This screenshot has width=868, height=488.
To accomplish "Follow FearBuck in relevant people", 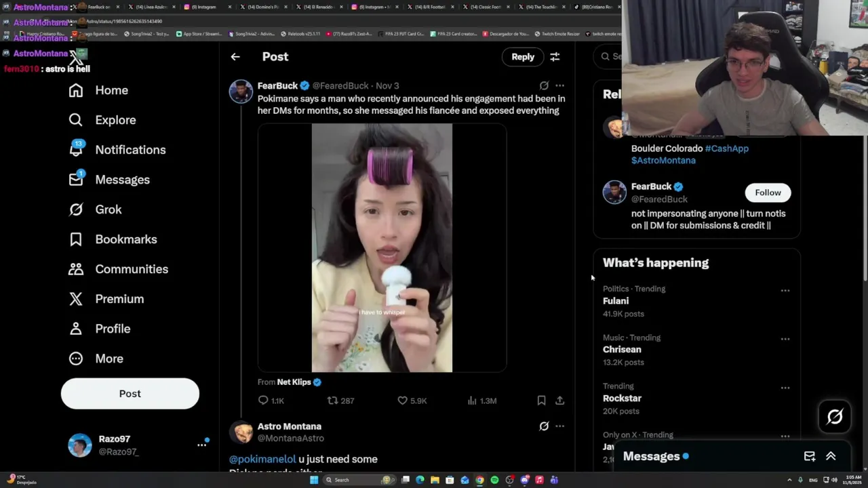I will pyautogui.click(x=768, y=192).
